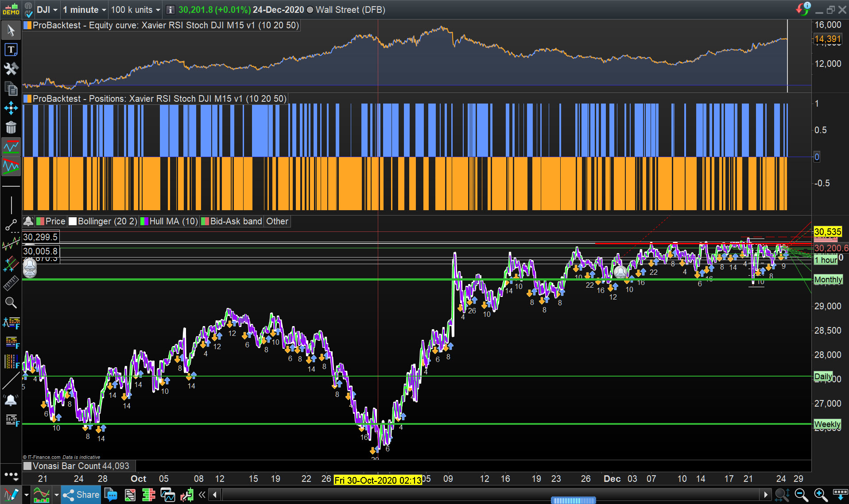
Task: Click the blue horizontal scrollbar thumb
Action: pos(573,500)
